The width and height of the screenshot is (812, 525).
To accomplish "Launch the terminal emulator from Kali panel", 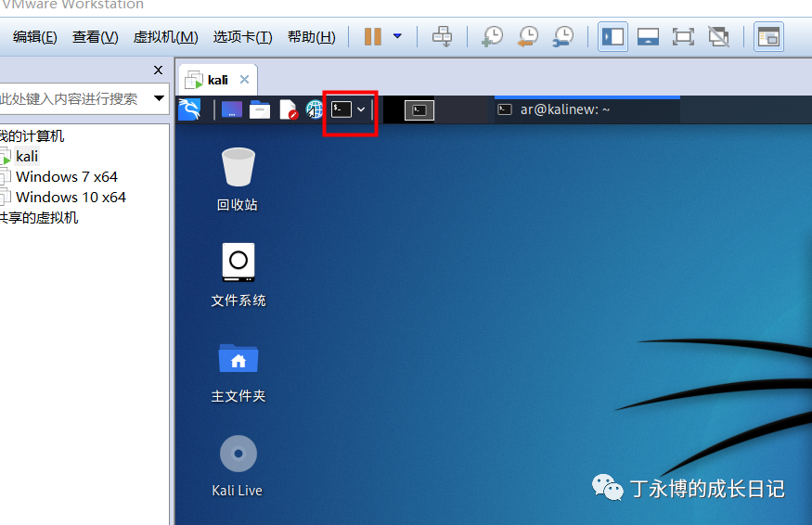I will [342, 109].
